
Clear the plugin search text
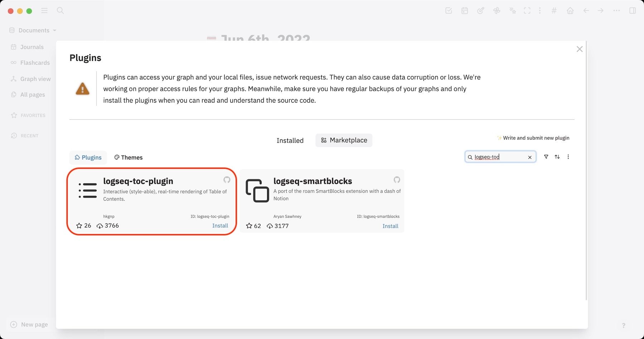530,157
